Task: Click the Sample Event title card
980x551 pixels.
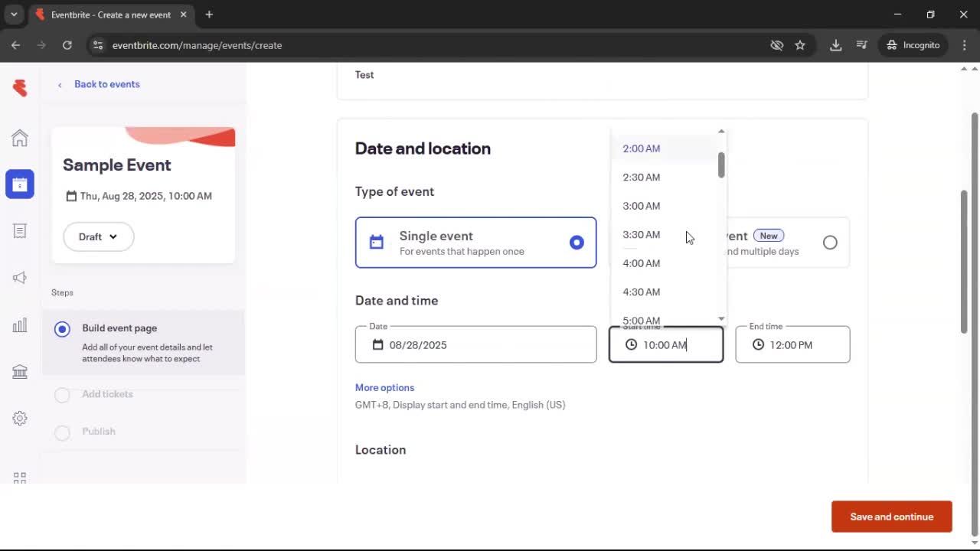Action: pyautogui.click(x=143, y=195)
